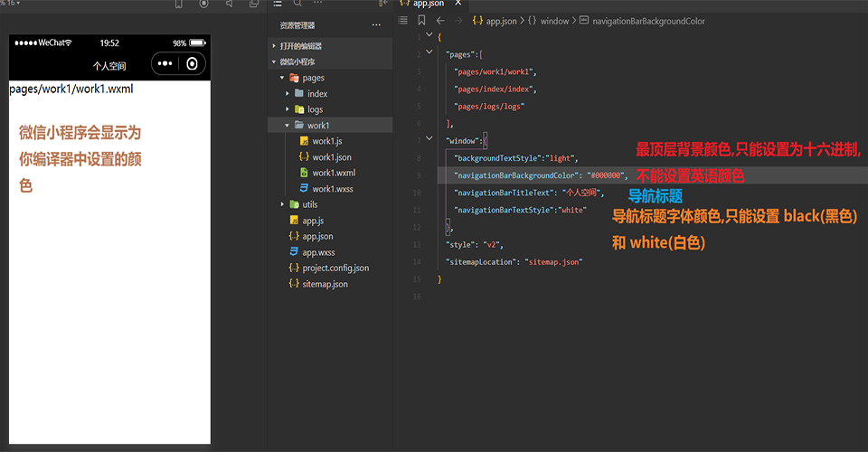The image size is (868, 452).
Task: Click the detach simulator window icon
Action: (x=254, y=4)
